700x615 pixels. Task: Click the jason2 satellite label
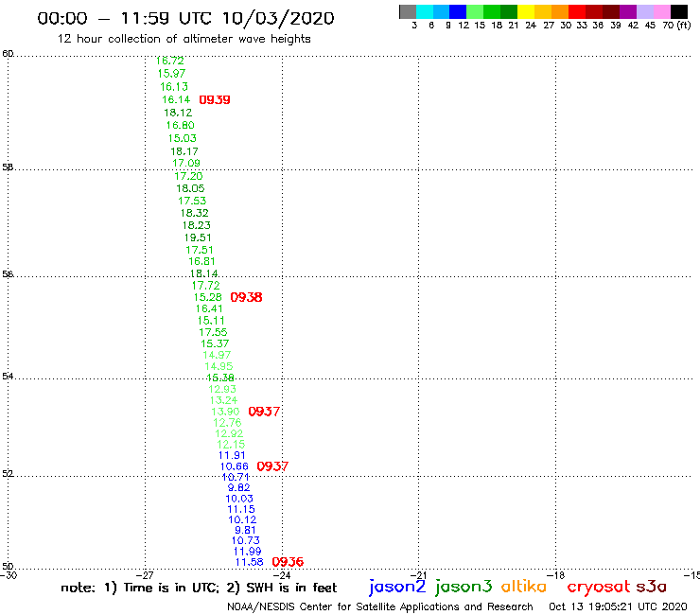point(397,588)
